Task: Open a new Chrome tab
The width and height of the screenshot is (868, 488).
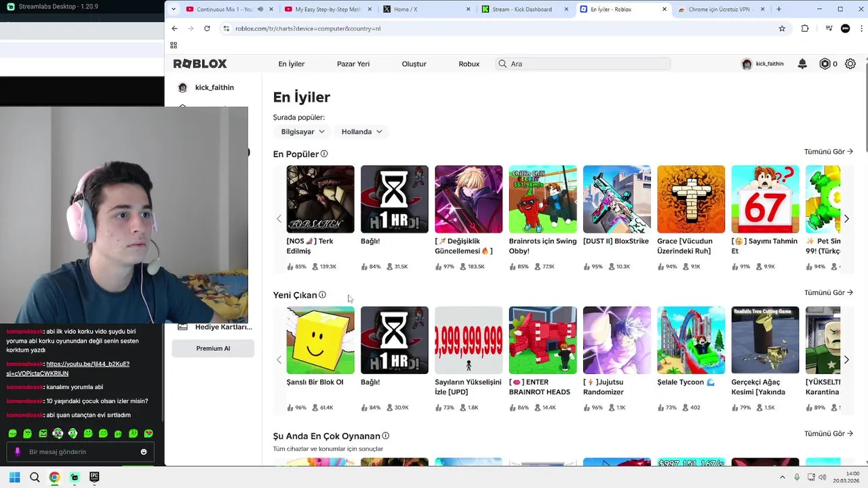Action: [778, 9]
